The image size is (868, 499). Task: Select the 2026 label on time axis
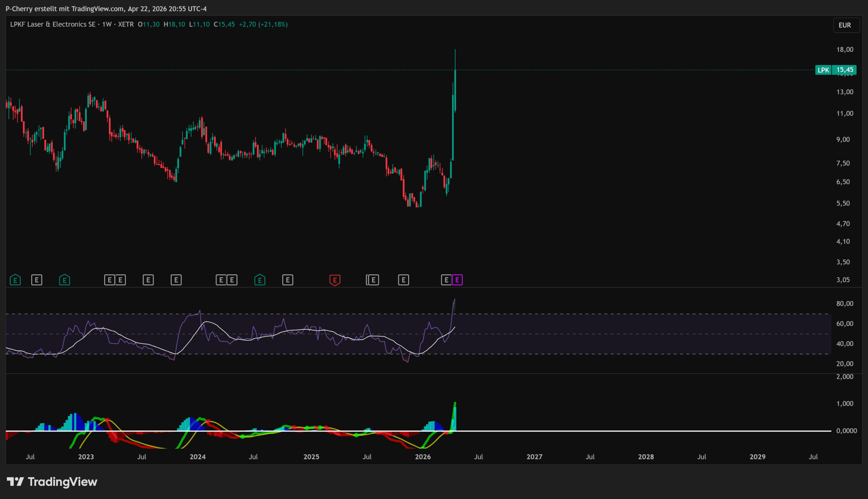tap(423, 457)
